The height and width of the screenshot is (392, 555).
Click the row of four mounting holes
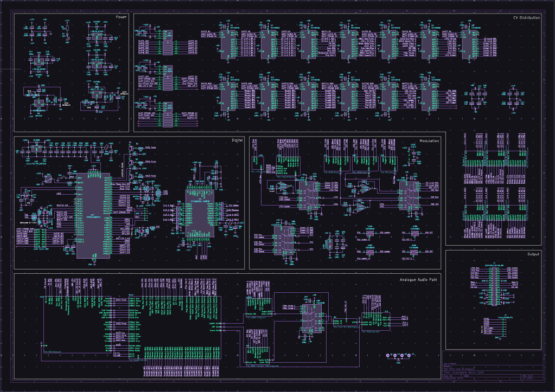[x=399, y=356]
